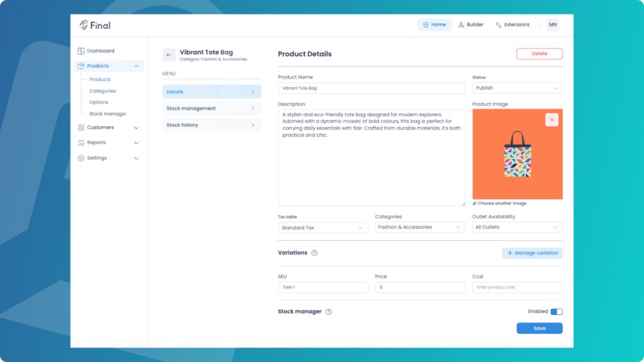This screenshot has height=362, width=644.
Task: Click the Customers people icon
Action: (x=81, y=128)
